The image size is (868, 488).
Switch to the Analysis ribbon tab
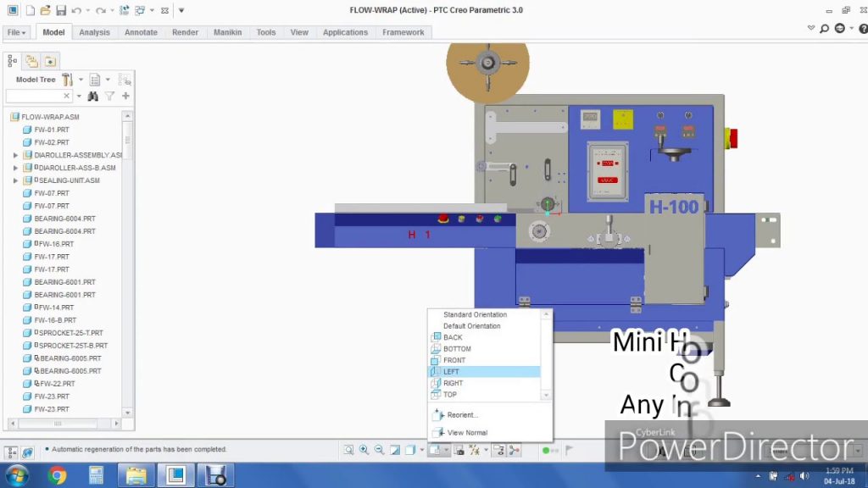click(x=94, y=32)
